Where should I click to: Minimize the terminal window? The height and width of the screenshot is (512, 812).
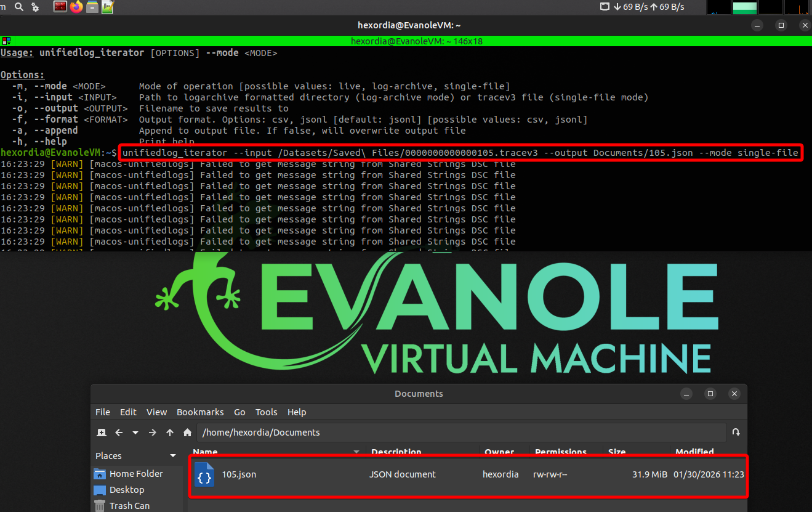click(758, 25)
